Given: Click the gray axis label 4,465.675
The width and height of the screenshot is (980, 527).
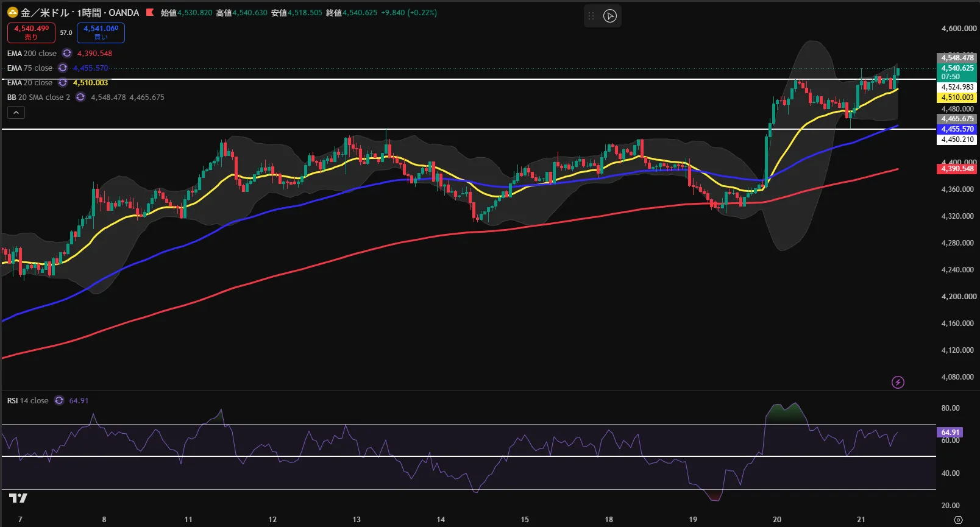Looking at the screenshot, I should (957, 119).
